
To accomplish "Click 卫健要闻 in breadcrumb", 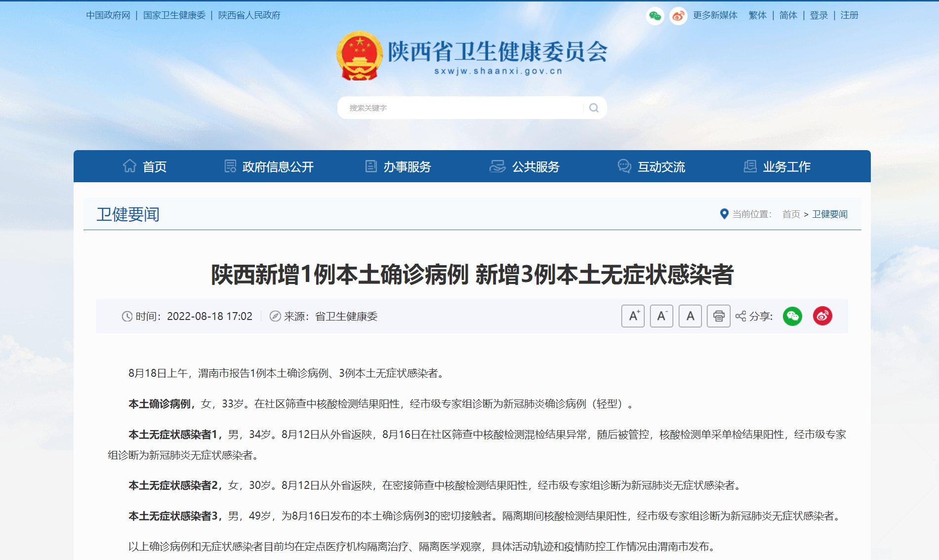I will tap(830, 214).
